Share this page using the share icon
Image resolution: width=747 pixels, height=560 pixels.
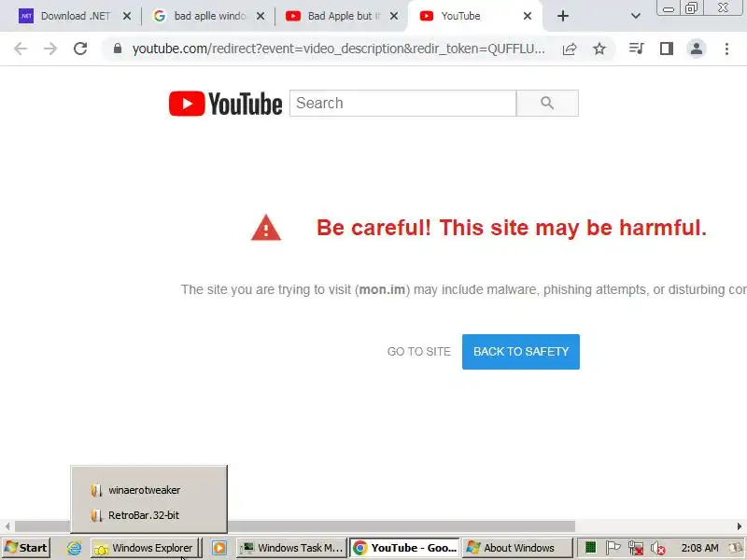[570, 49]
